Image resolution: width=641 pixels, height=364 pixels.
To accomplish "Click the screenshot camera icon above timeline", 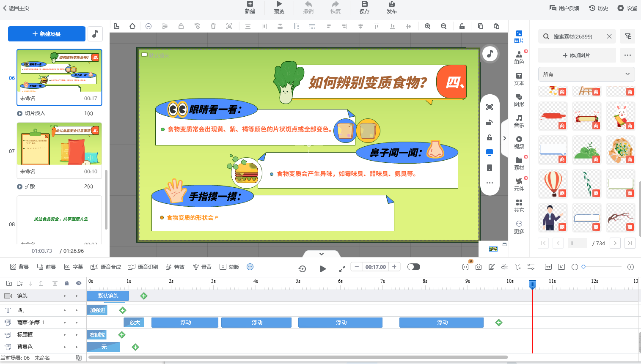I will [479, 267].
